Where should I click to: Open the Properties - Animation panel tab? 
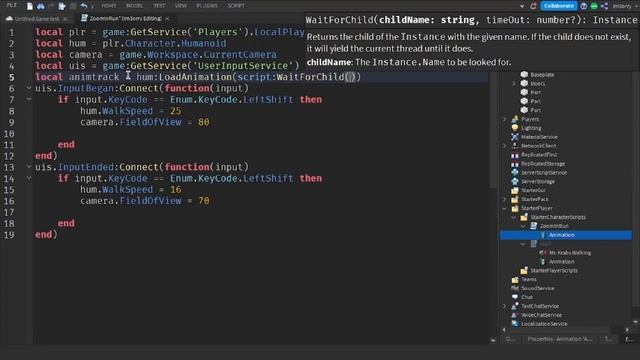[560, 339]
